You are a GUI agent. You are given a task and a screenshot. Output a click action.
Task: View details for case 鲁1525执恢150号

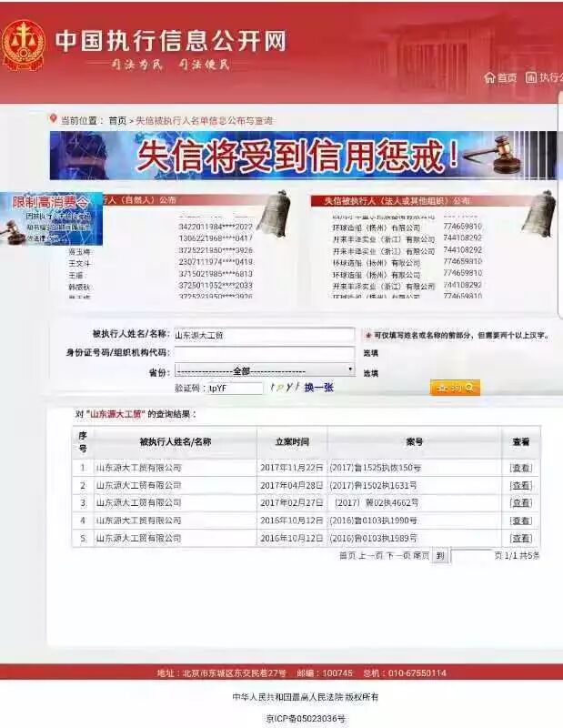(x=521, y=468)
